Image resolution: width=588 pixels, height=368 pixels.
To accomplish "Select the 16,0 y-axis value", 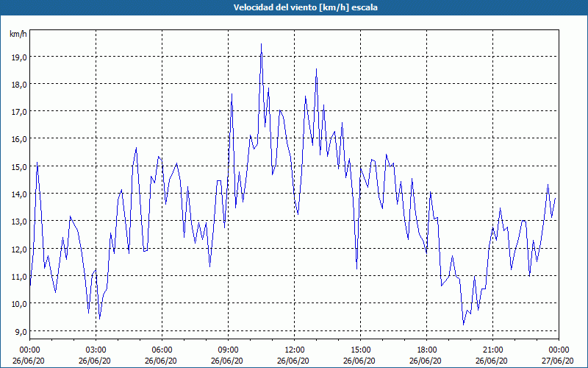I will point(19,139).
